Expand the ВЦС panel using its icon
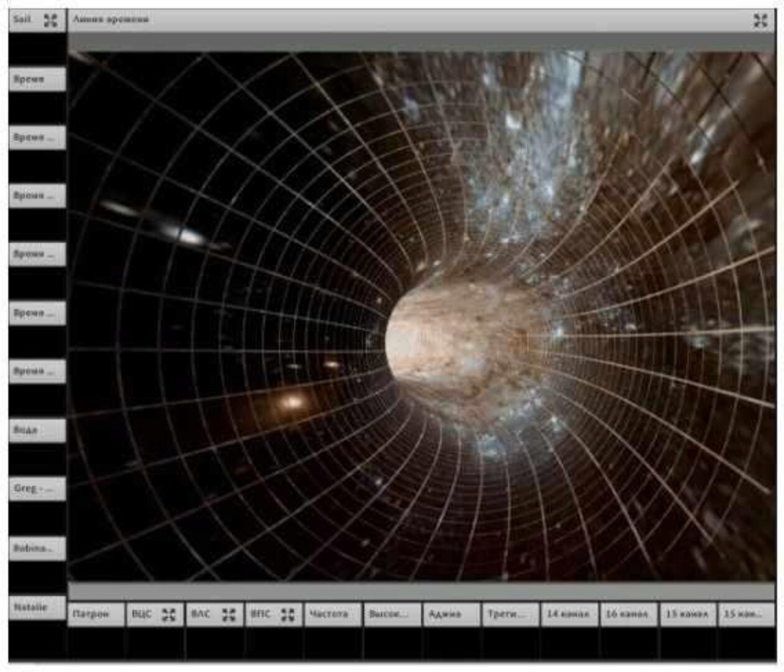Image resolution: width=784 pixels, height=672 pixels. (x=169, y=615)
